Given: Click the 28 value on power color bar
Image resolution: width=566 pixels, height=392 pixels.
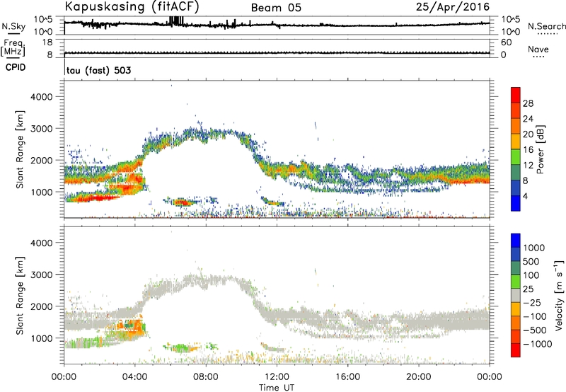Looking at the screenshot, I should [x=528, y=103].
